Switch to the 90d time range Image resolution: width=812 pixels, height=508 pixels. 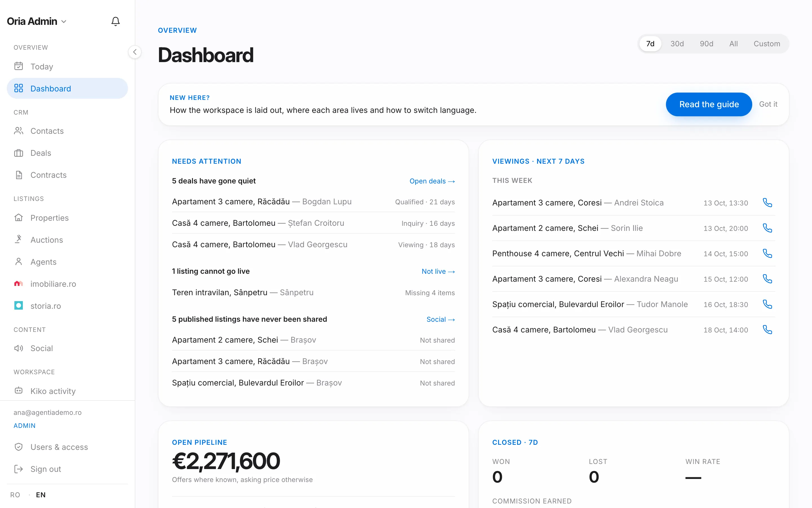tap(706, 44)
